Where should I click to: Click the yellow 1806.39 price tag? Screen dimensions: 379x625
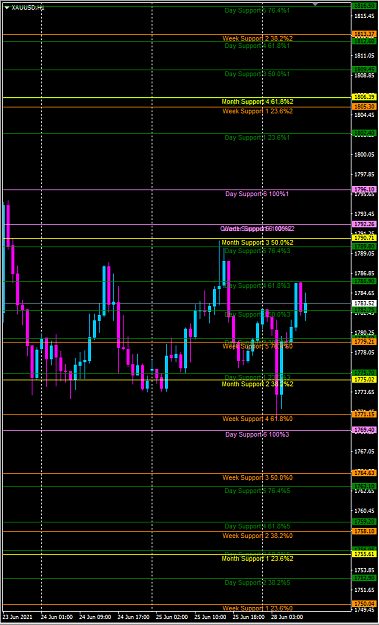tap(364, 97)
